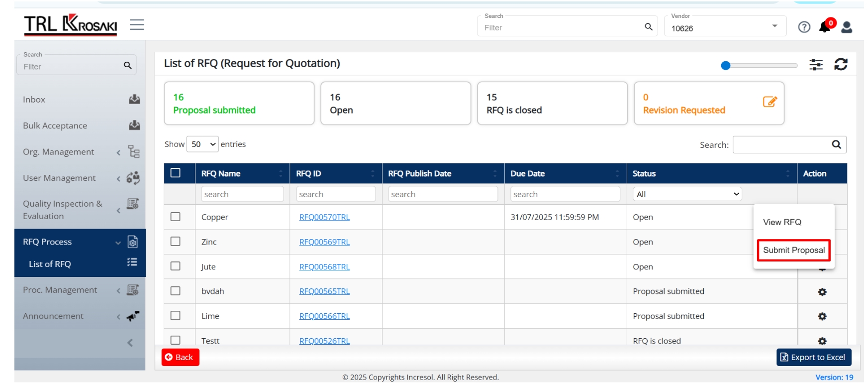This screenshot has height=385, width=868.
Task: Open the hamburger menu beside the logo
Action: coord(137,24)
